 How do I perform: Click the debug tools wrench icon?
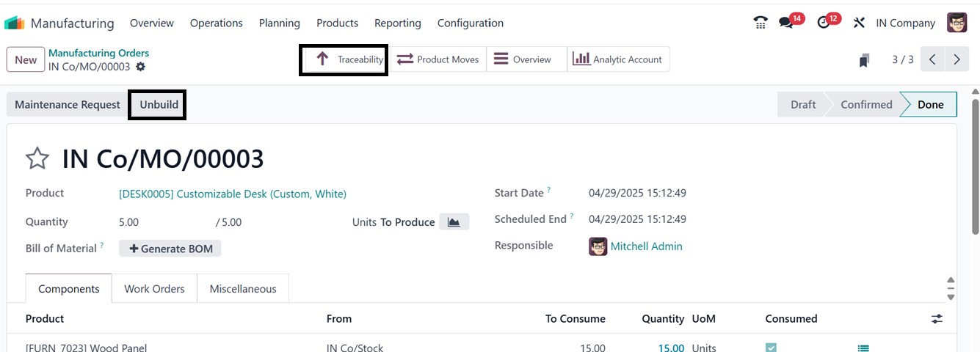point(859,23)
